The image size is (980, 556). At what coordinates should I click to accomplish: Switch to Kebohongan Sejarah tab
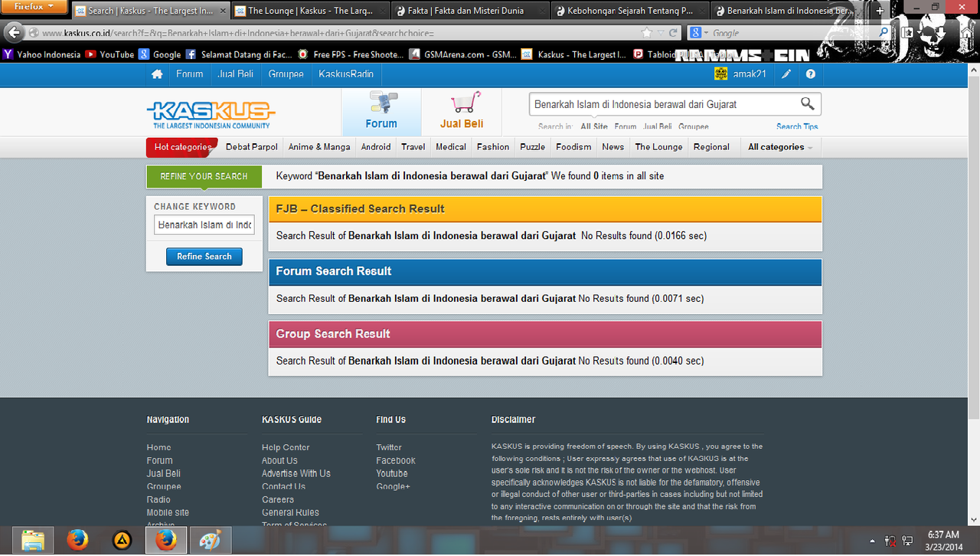click(629, 11)
